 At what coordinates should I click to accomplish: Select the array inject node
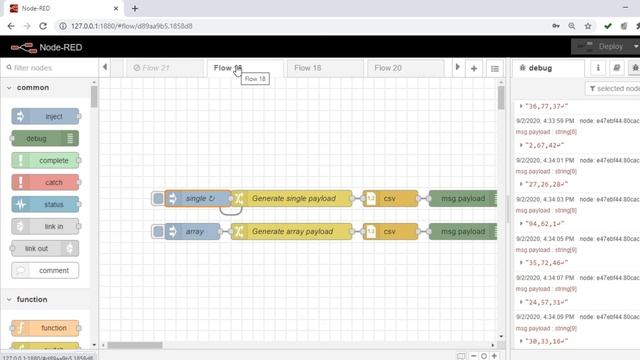point(193,231)
